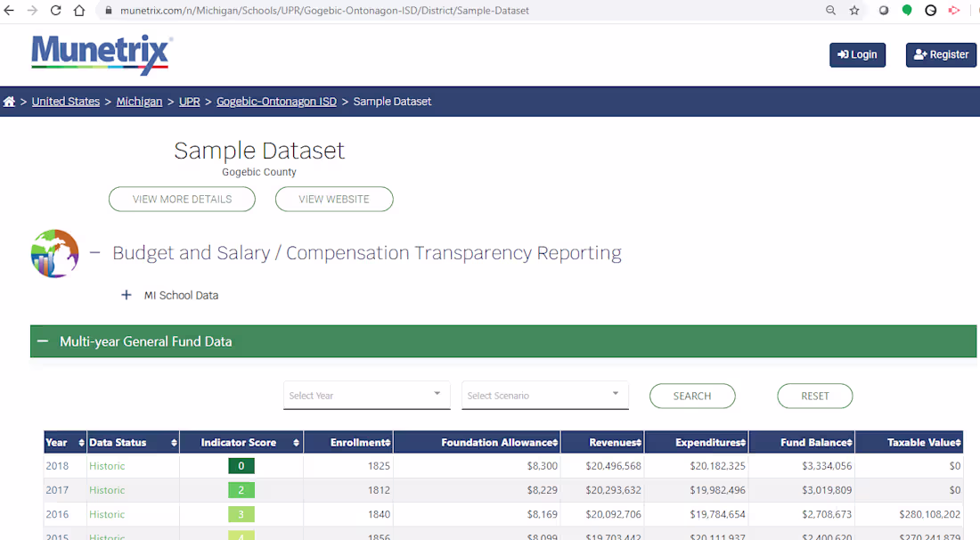Click the Register button

[942, 54]
